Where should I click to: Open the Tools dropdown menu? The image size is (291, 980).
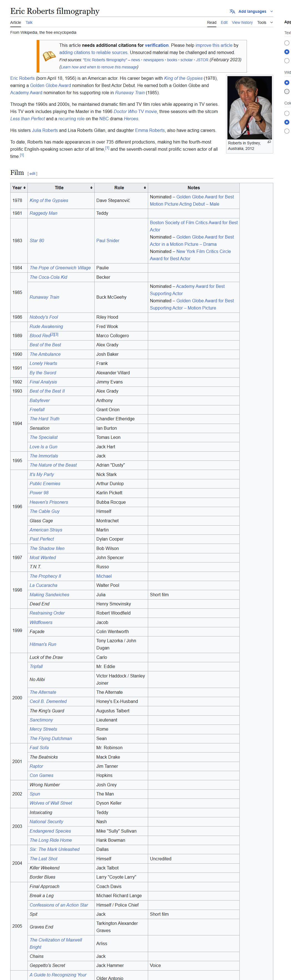coord(265,22)
